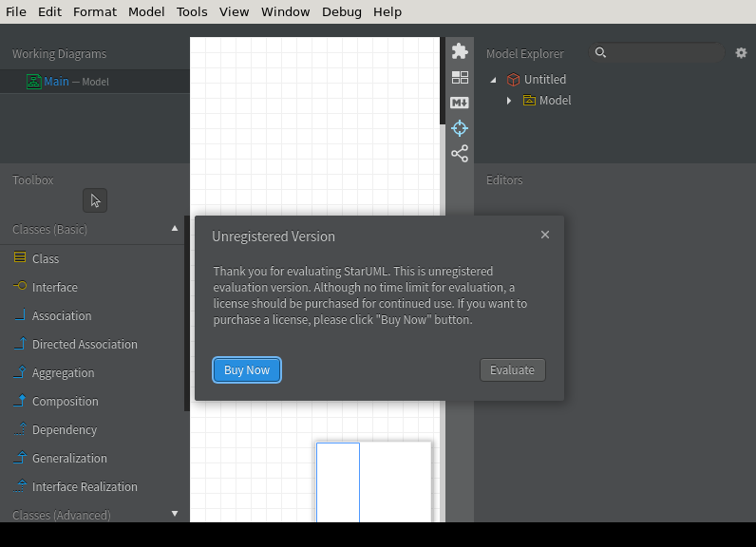756x547 pixels.
Task: Toggle the crosshair navigator icon
Action: tap(460, 128)
